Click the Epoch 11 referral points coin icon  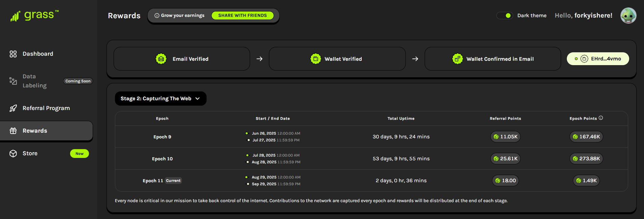tap(498, 181)
